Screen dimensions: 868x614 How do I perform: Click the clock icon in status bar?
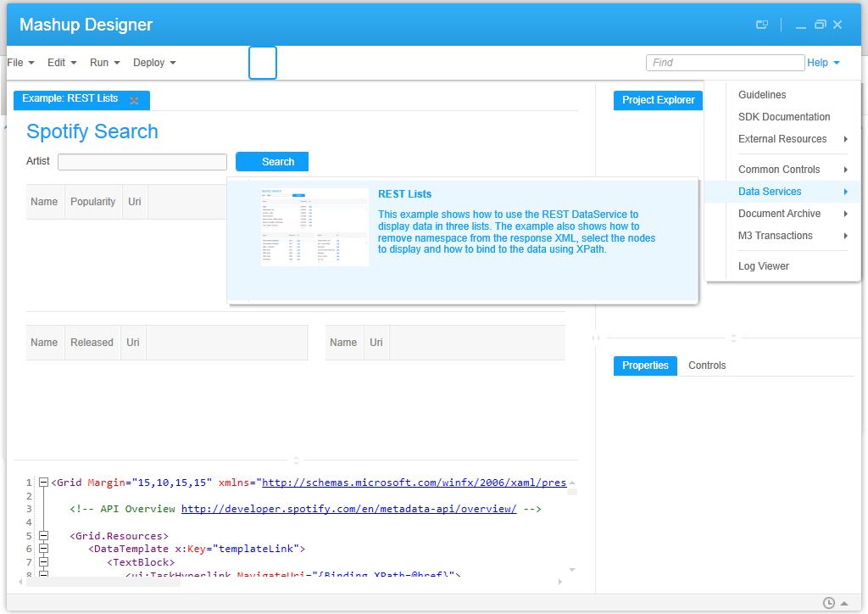click(829, 603)
